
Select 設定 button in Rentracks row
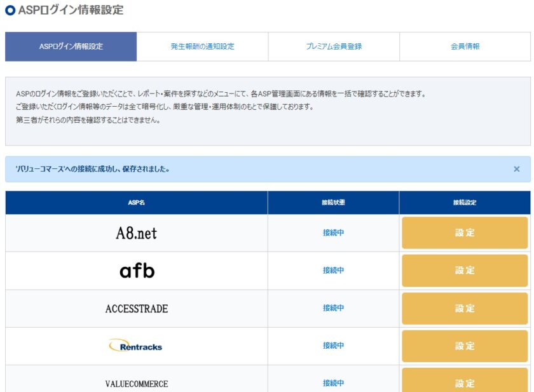465,346
